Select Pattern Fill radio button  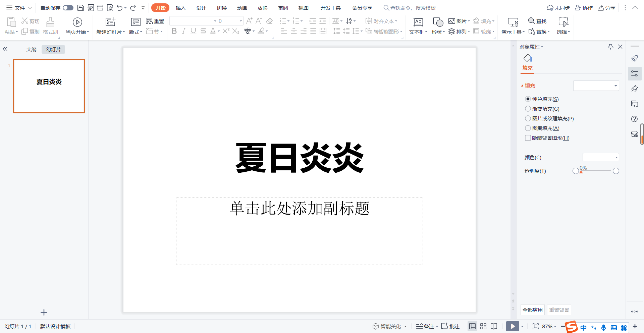pyautogui.click(x=528, y=128)
